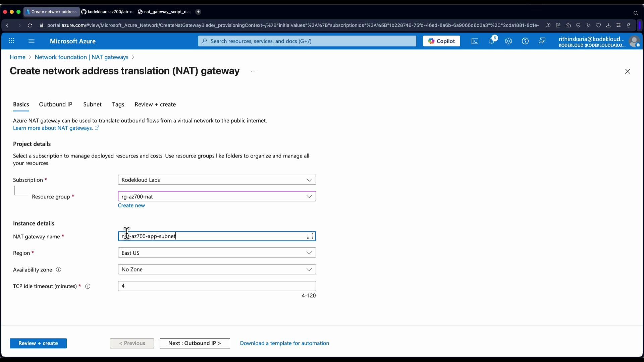This screenshot has height=362, width=644.
Task: Click the play arrow icon in browser toolbar
Action: 588,25
